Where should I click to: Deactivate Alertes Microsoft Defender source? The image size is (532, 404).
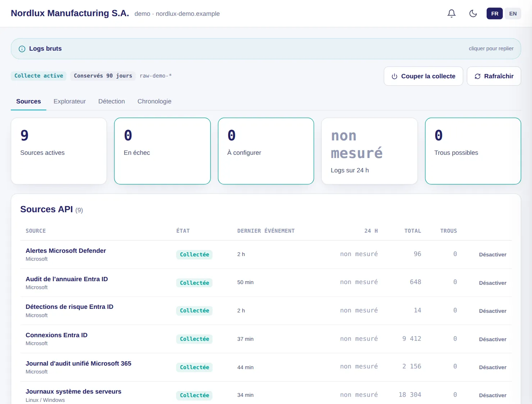tap(492, 255)
